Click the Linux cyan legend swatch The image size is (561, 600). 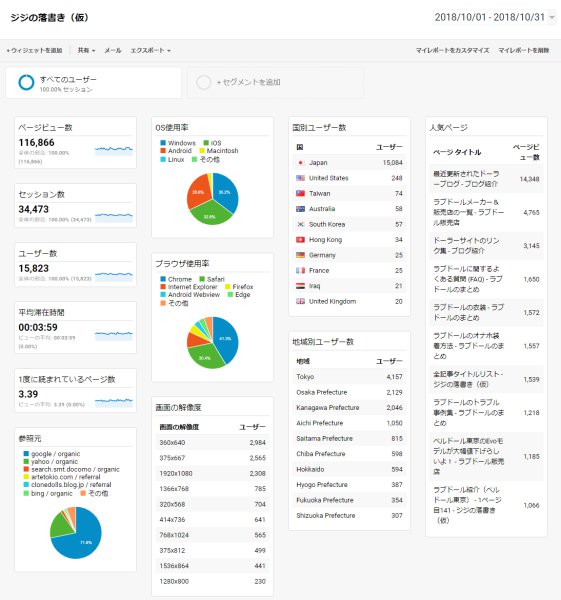pos(163,159)
